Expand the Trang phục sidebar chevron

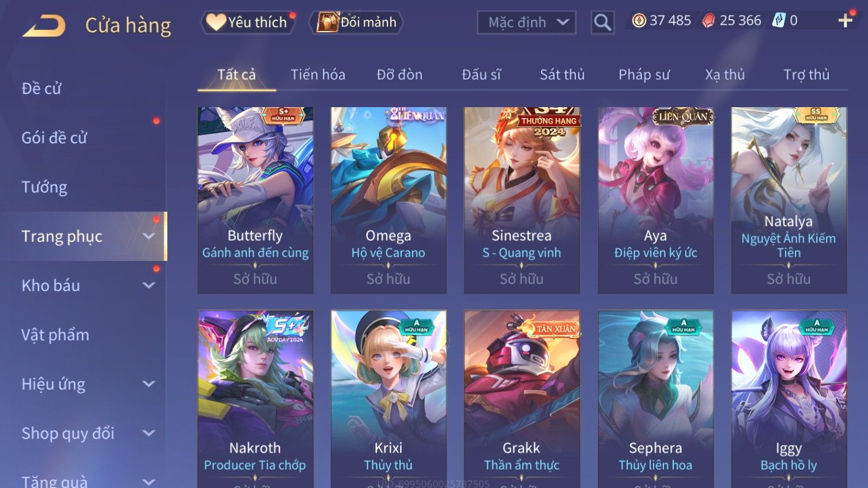149,236
